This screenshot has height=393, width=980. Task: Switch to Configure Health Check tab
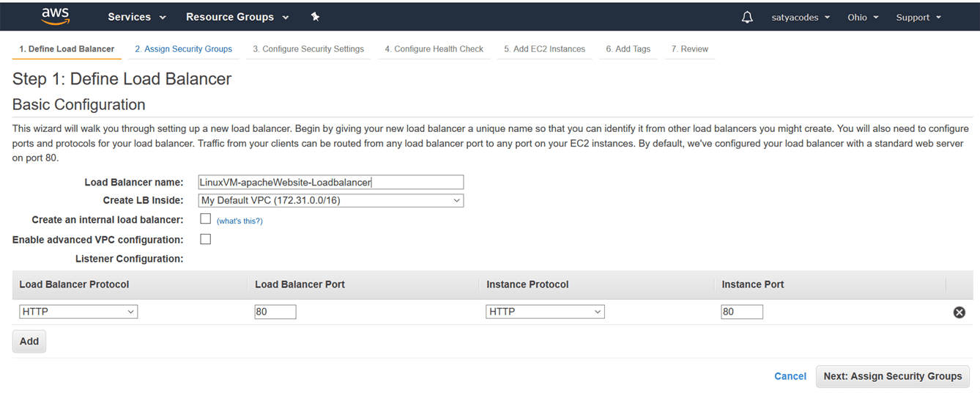434,49
